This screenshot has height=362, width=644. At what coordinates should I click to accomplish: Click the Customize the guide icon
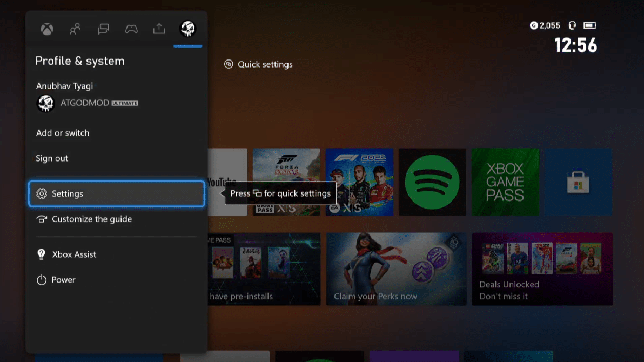(42, 219)
